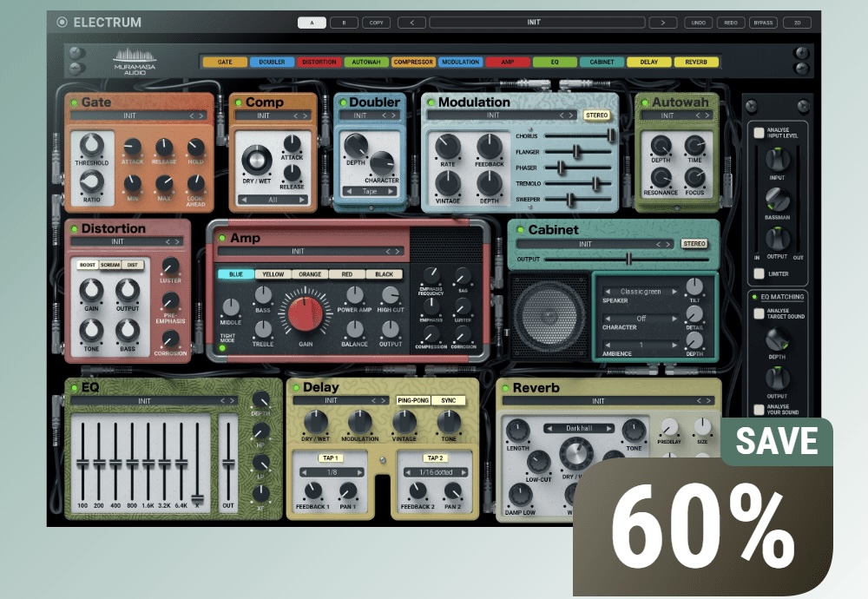The height and width of the screenshot is (599, 868).
Task: Click the Distortion Gain knob
Action: click(91, 291)
